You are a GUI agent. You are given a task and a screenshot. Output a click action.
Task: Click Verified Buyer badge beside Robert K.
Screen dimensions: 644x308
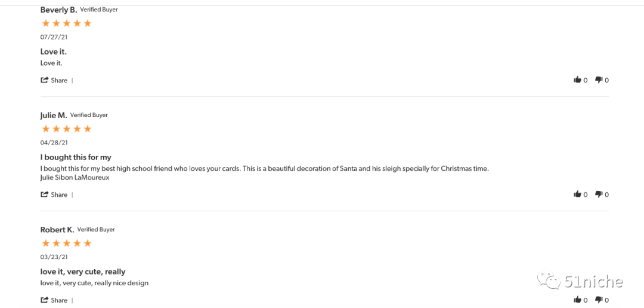tap(96, 230)
